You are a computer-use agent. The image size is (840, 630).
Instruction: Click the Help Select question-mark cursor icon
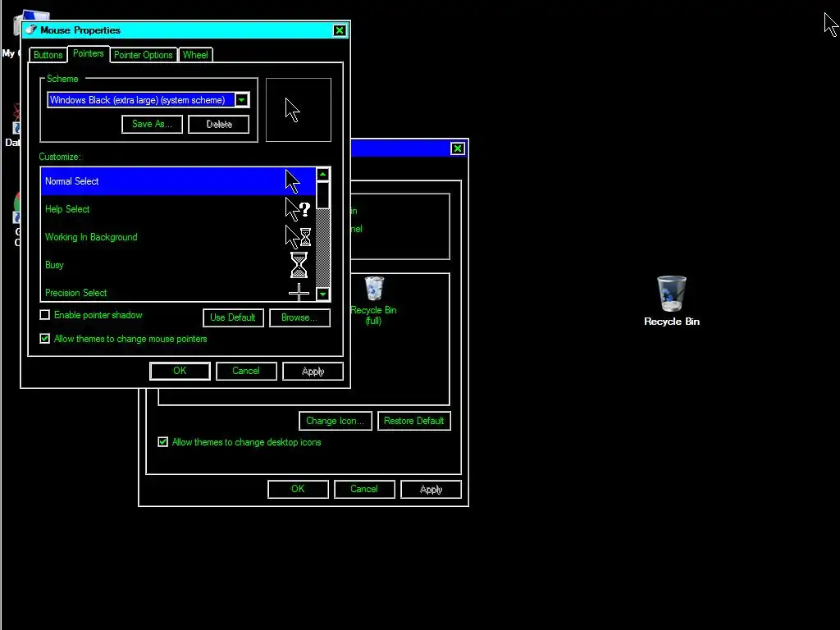pos(297,209)
